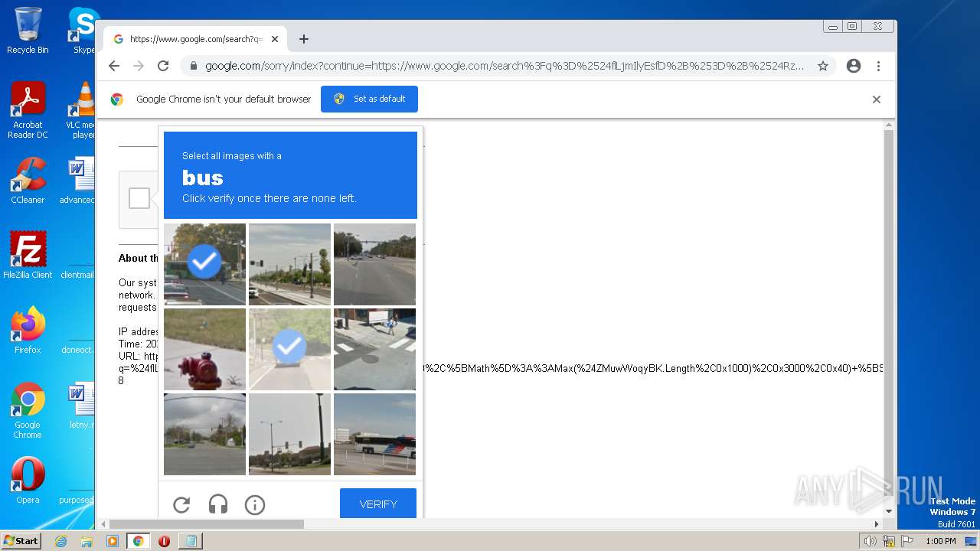Select the crosswalk with pedestrian tile
The image size is (980, 551).
374,349
